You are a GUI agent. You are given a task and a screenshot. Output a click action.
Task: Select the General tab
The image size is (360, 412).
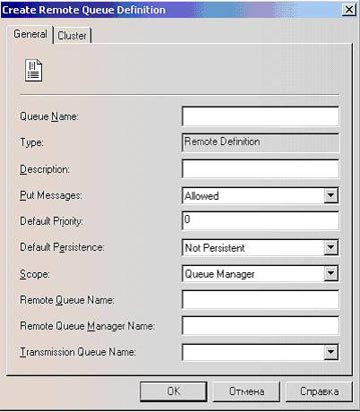coord(30,34)
